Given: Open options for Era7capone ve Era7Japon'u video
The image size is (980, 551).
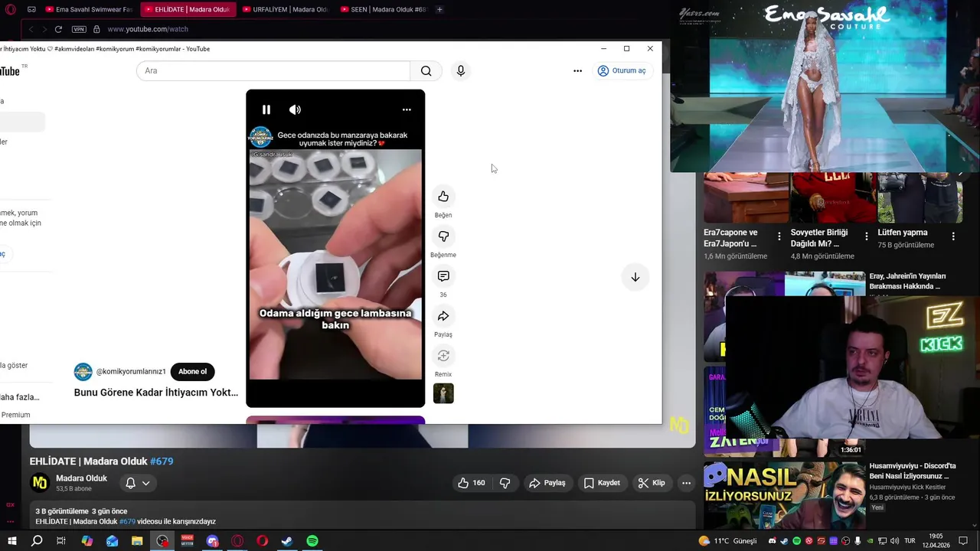Looking at the screenshot, I should pos(779,236).
